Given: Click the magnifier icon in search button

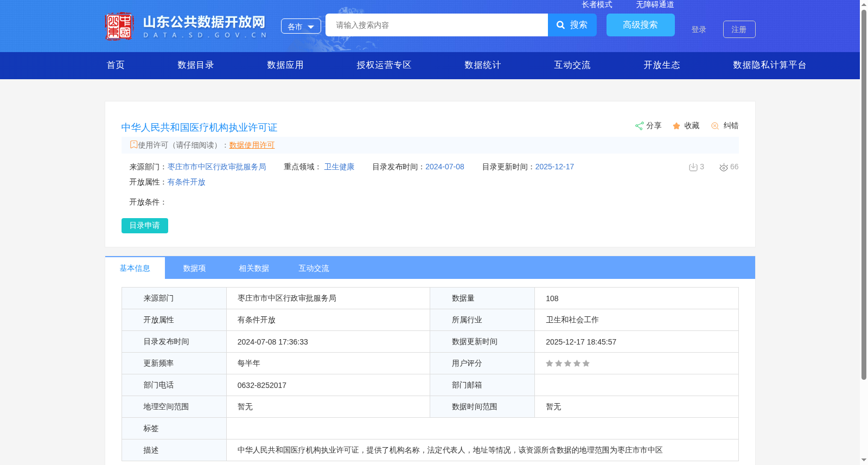Looking at the screenshot, I should click(x=560, y=25).
